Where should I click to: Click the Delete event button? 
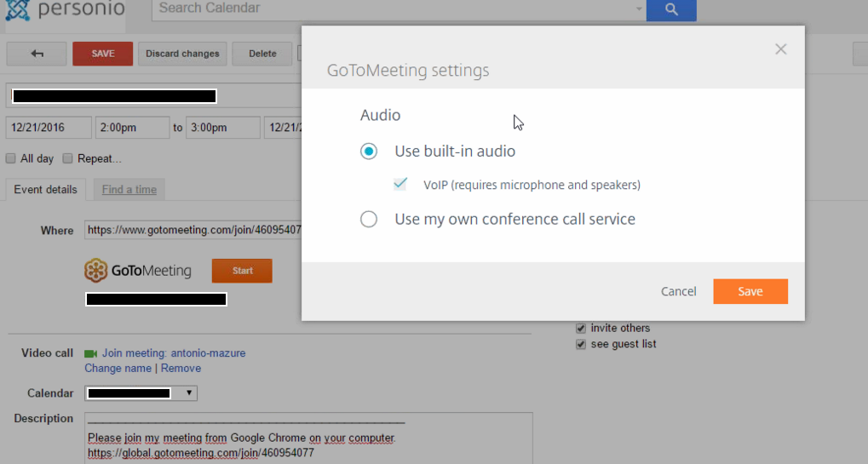click(x=262, y=54)
